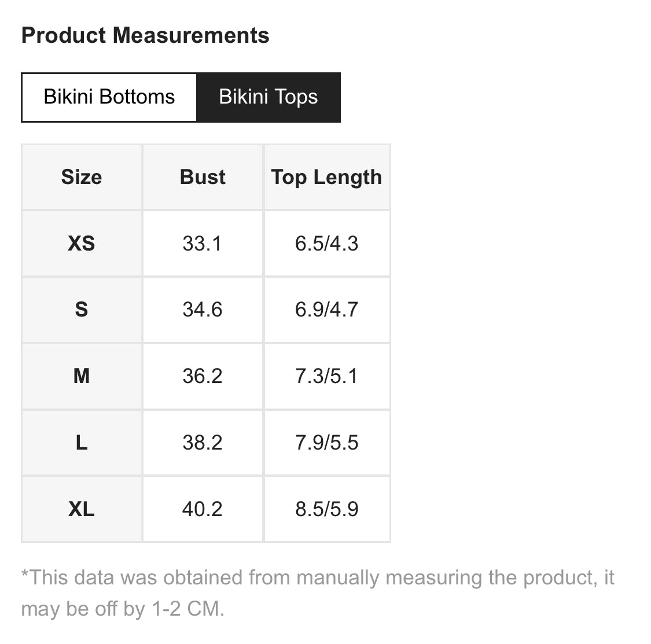651x644 pixels.
Task: Select the M size row label
Action: coord(82,376)
